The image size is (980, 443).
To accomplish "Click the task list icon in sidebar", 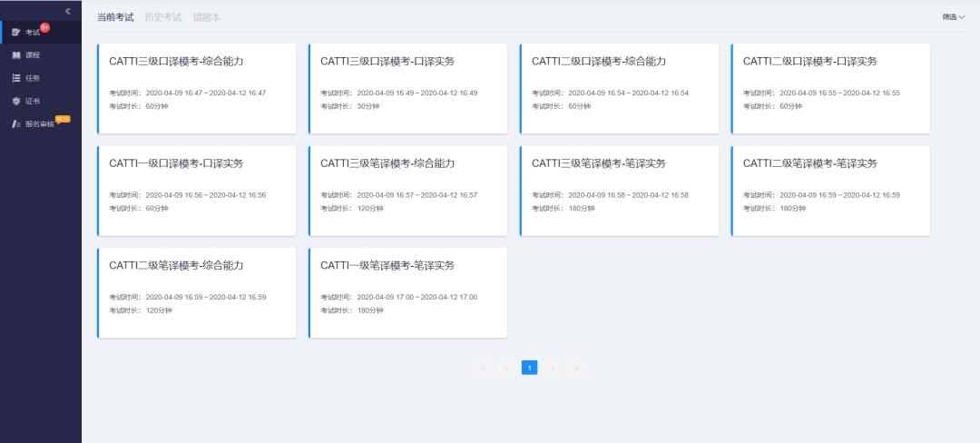I will click(x=16, y=78).
